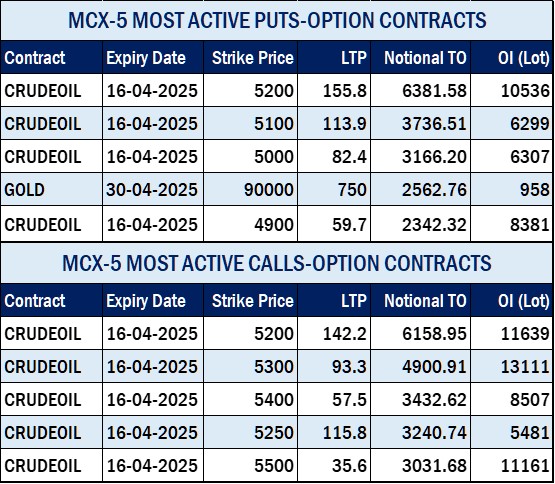Screen dimensions: 555x484
Task: Select the 6158.95 notional turnover cell
Action: coord(420,334)
